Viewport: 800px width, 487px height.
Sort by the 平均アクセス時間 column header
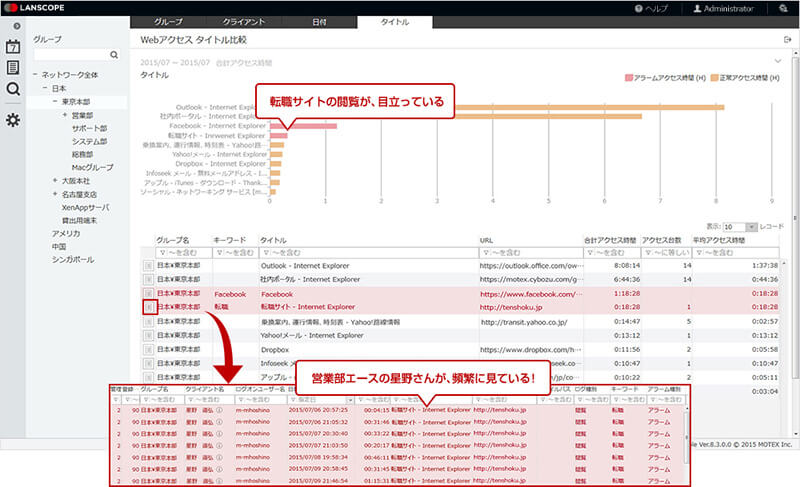pyautogui.click(x=719, y=240)
